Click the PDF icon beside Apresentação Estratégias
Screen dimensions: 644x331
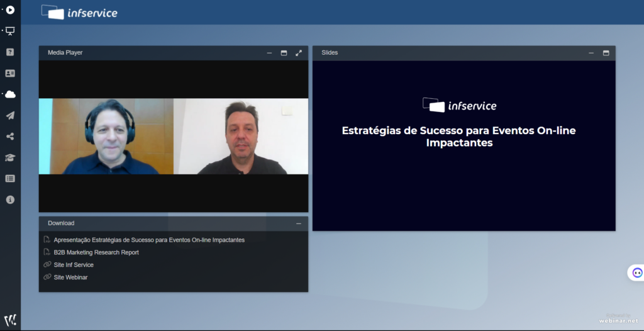tap(47, 239)
